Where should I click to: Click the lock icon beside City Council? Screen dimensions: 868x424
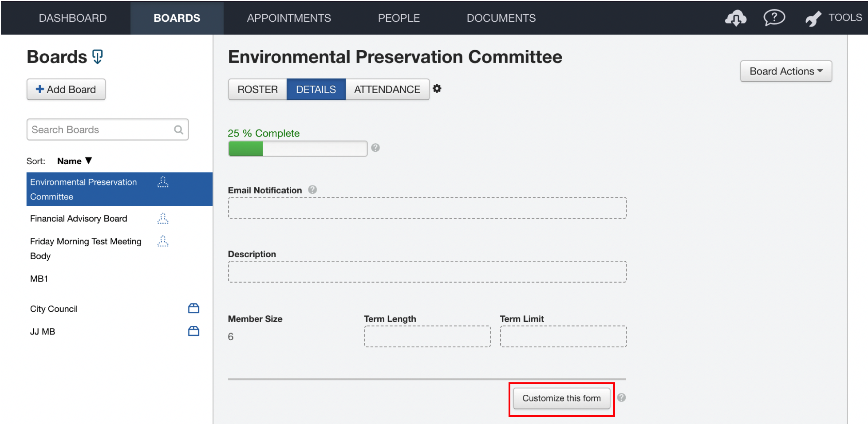(x=193, y=308)
